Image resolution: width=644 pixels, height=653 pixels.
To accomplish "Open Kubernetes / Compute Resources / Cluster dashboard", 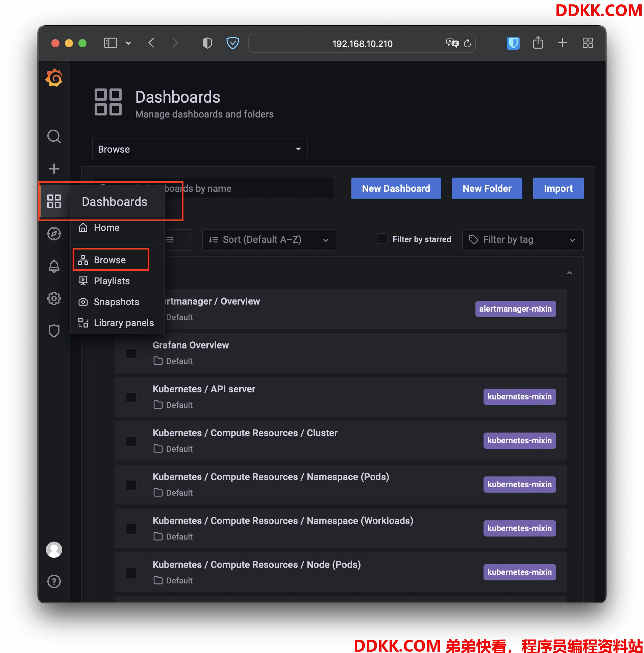I will click(x=245, y=433).
